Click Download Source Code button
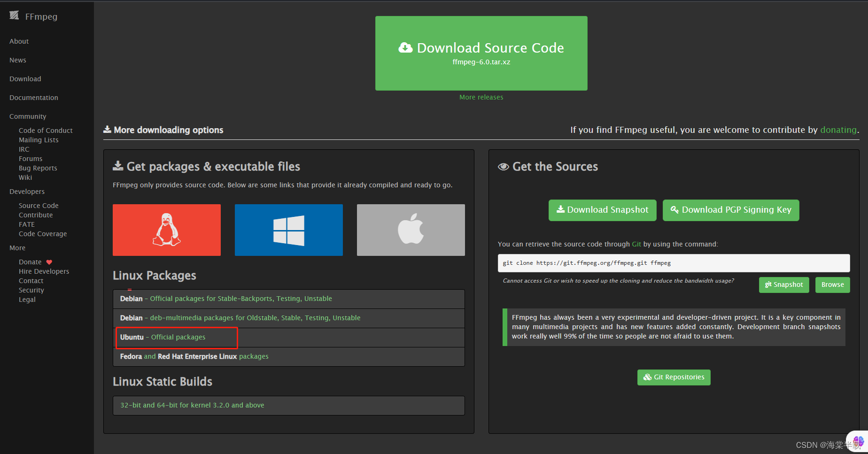 pos(481,53)
